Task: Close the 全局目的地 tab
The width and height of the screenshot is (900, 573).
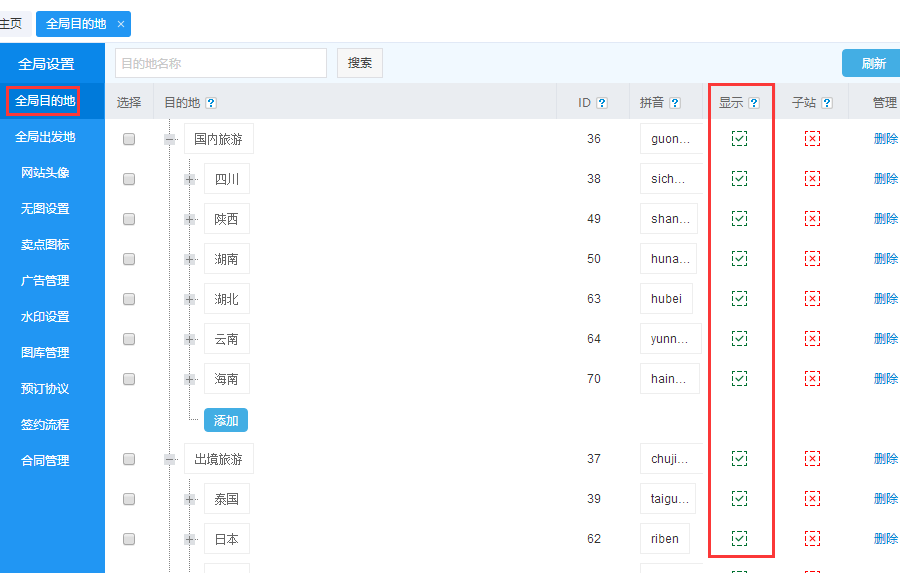Action: click(x=121, y=24)
